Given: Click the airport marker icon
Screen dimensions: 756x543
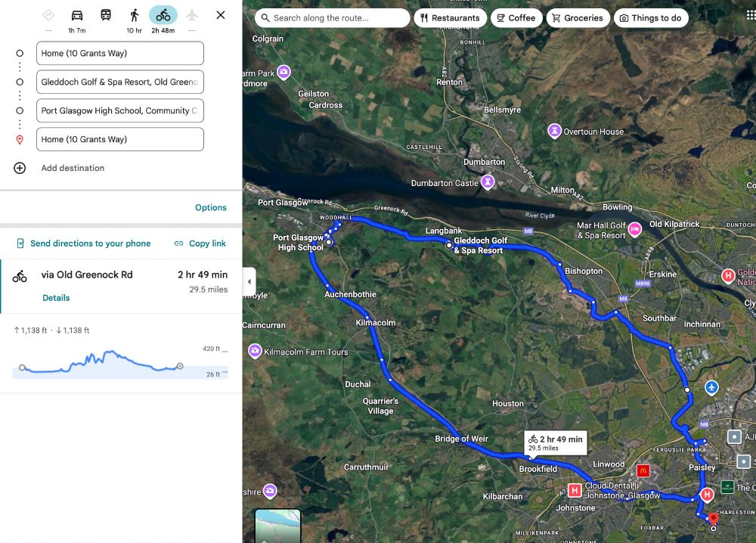Looking at the screenshot, I should (x=711, y=387).
